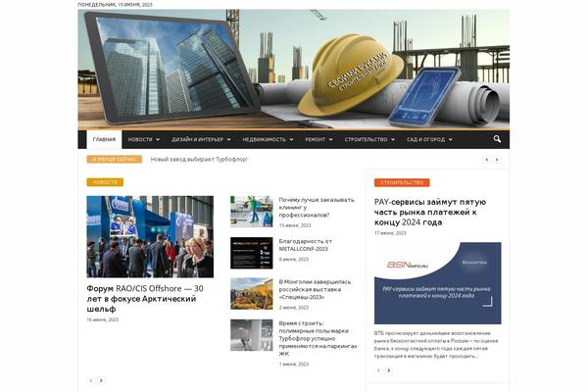
Task: Next arrow in Строительство block
Action: (388, 370)
